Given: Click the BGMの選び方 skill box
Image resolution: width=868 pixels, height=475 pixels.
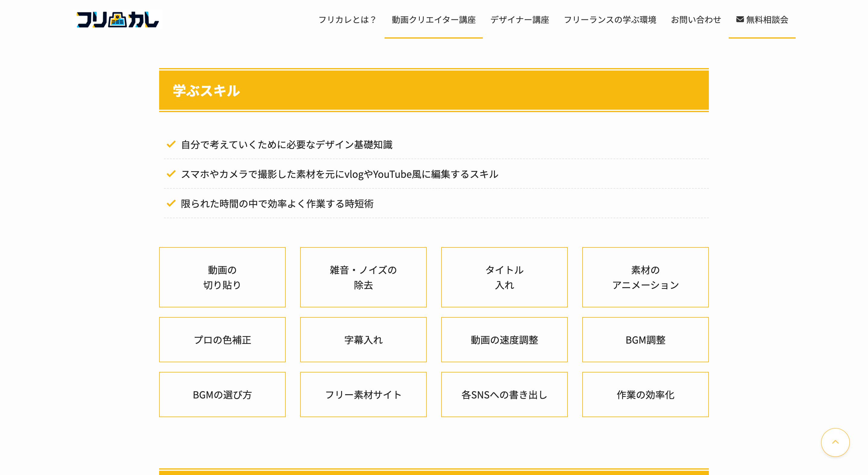Looking at the screenshot, I should (x=222, y=395).
